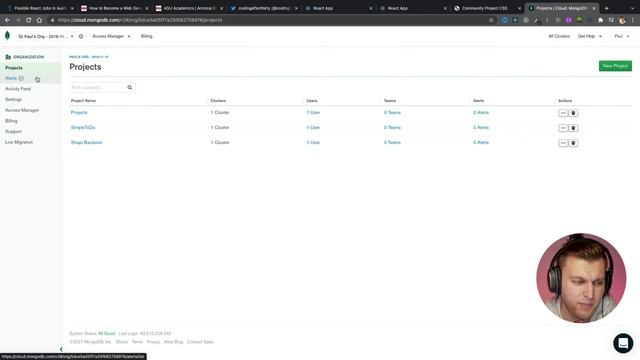The image size is (640, 360).
Task: Open Access Manager in the sidebar
Action: (x=22, y=110)
